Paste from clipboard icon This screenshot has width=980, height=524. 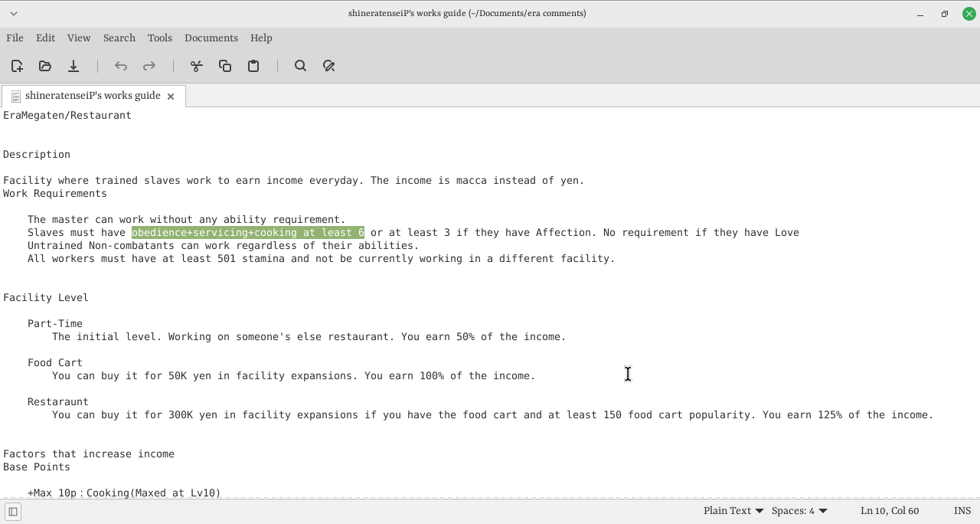(253, 66)
